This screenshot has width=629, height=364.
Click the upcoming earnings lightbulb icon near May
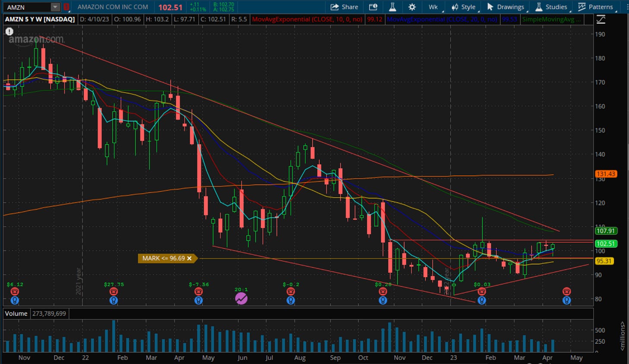pos(567,300)
